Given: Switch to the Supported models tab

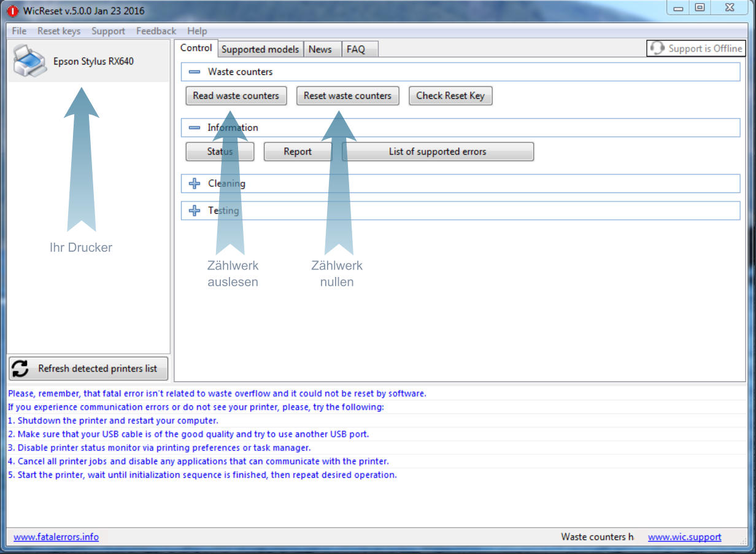Looking at the screenshot, I should pyautogui.click(x=260, y=49).
